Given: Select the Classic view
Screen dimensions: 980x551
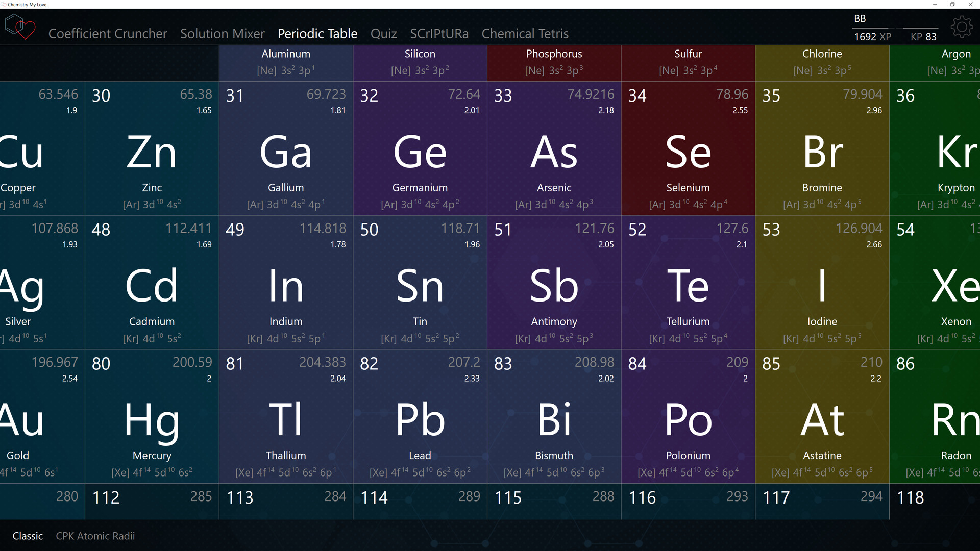Looking at the screenshot, I should click(x=28, y=536).
